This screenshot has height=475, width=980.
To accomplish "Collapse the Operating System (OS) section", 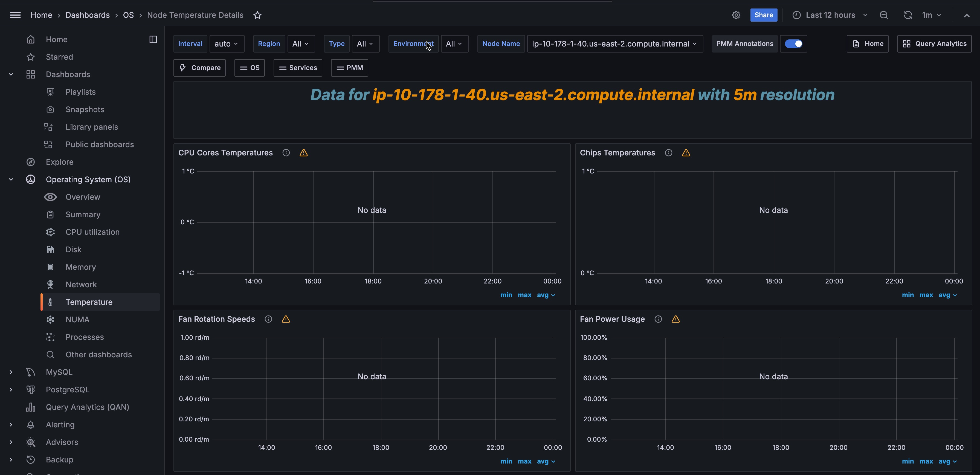I will 11,180.
